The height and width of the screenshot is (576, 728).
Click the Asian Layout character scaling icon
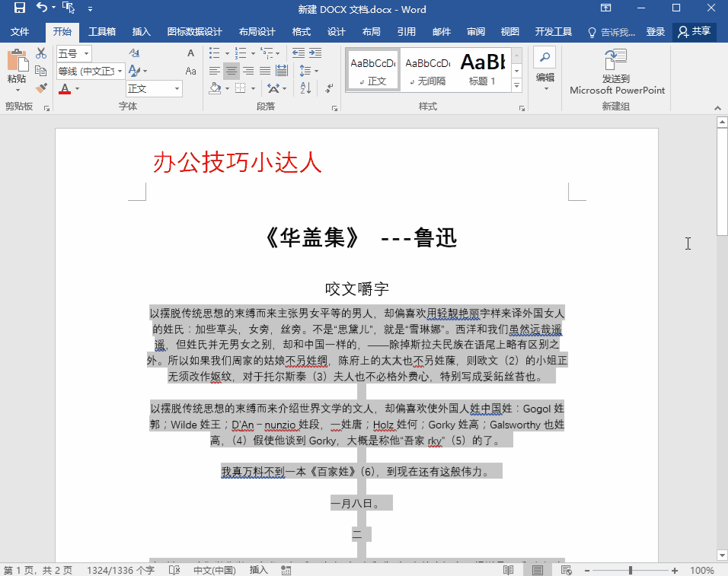pos(273,88)
